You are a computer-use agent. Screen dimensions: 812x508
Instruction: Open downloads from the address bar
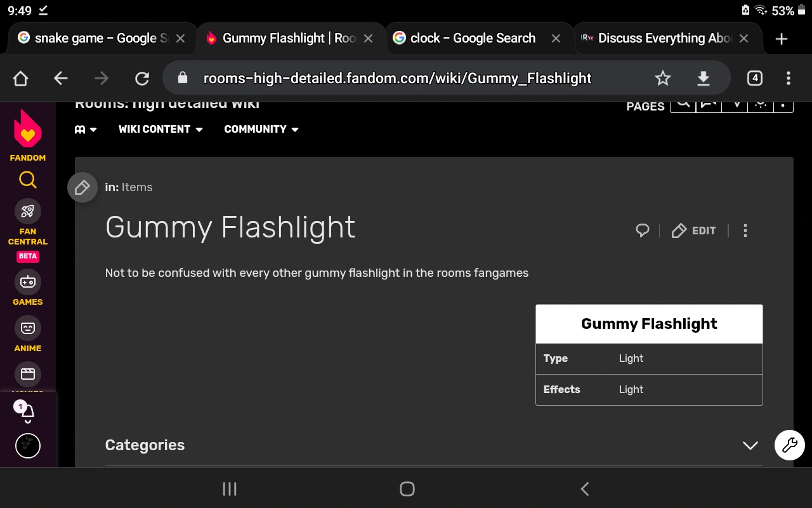point(703,77)
